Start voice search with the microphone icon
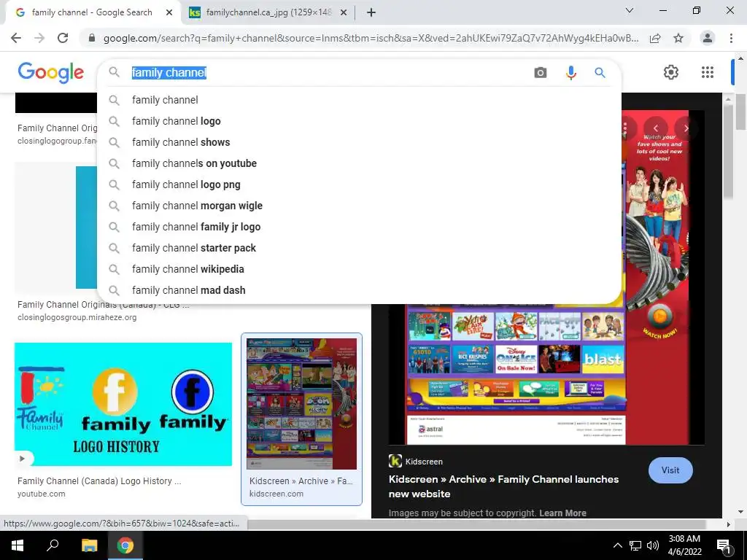This screenshot has width=747, height=560. (570, 72)
